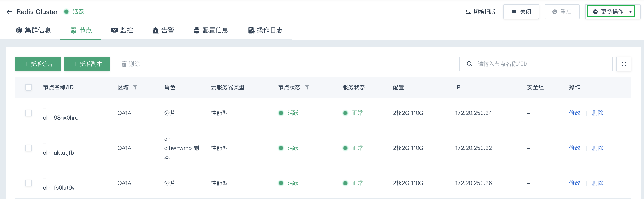Click 修改 link for 172.20.253.24 node
This screenshot has height=199, width=644.
point(574,113)
